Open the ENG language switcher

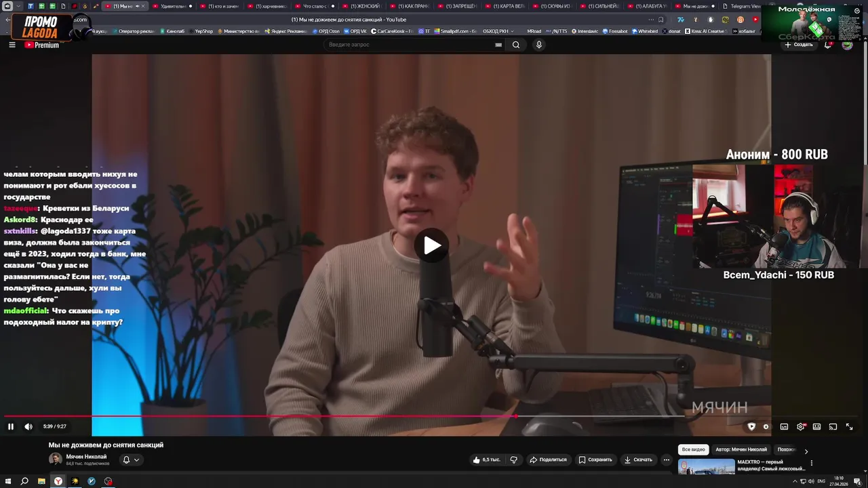[821, 481]
